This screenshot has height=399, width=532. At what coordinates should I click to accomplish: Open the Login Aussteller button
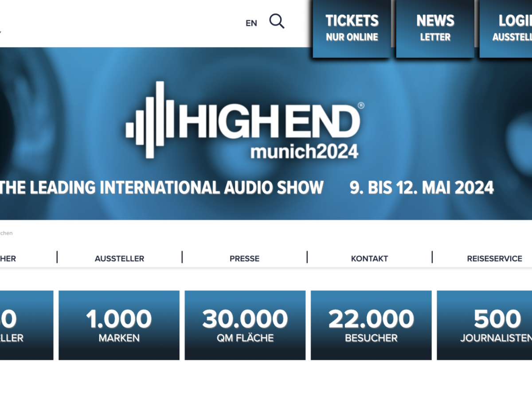click(506, 28)
